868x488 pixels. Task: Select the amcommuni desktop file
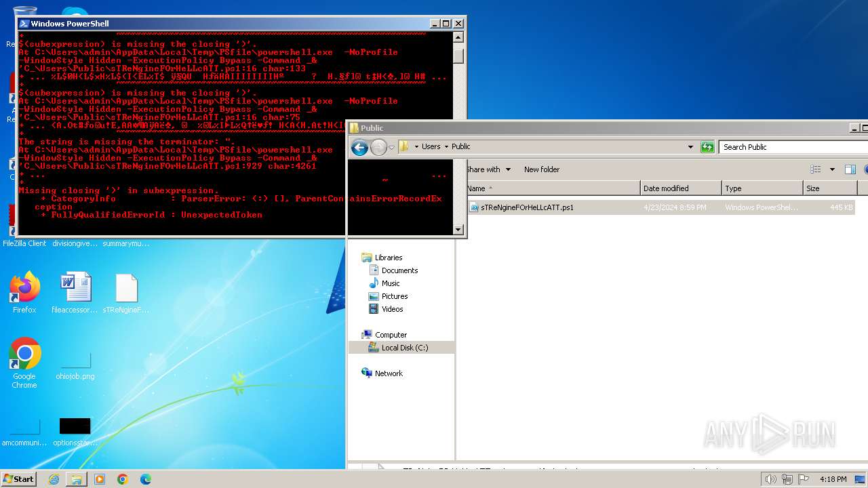pyautogui.click(x=24, y=432)
